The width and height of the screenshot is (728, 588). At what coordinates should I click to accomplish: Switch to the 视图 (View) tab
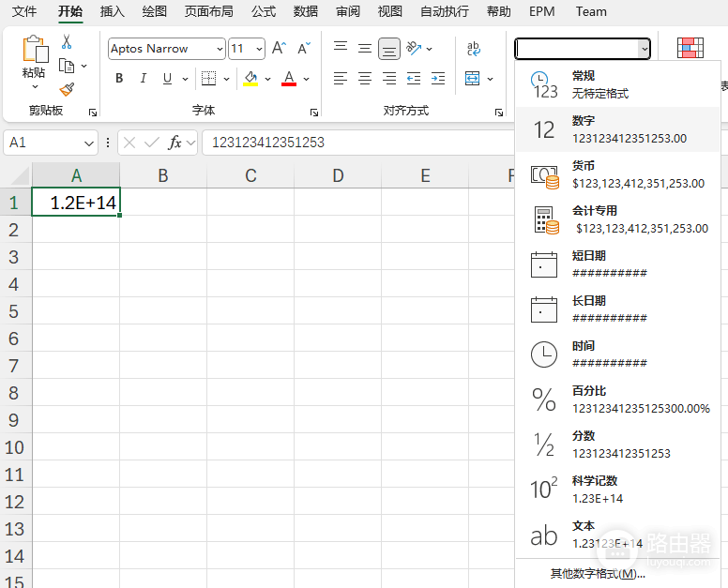point(390,11)
